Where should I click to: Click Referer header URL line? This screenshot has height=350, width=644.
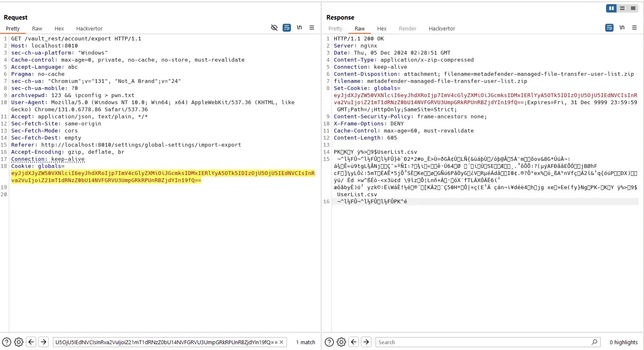click(126, 145)
